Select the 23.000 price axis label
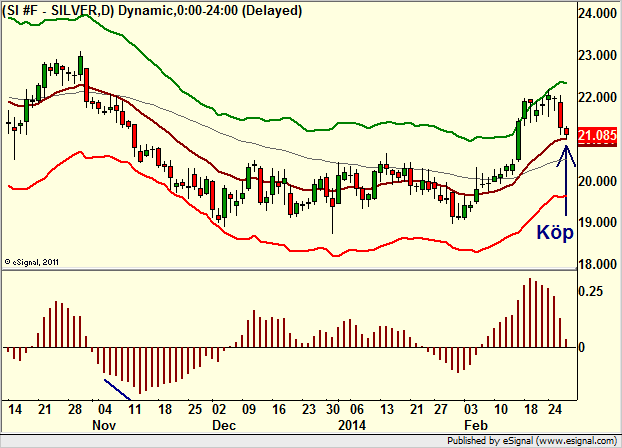The width and height of the screenshot is (622, 448). point(597,55)
